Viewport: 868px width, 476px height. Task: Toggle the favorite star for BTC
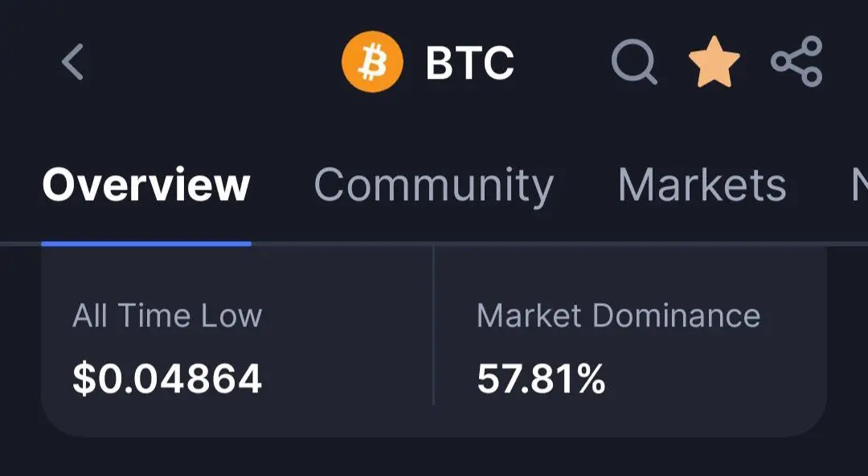pyautogui.click(x=714, y=61)
